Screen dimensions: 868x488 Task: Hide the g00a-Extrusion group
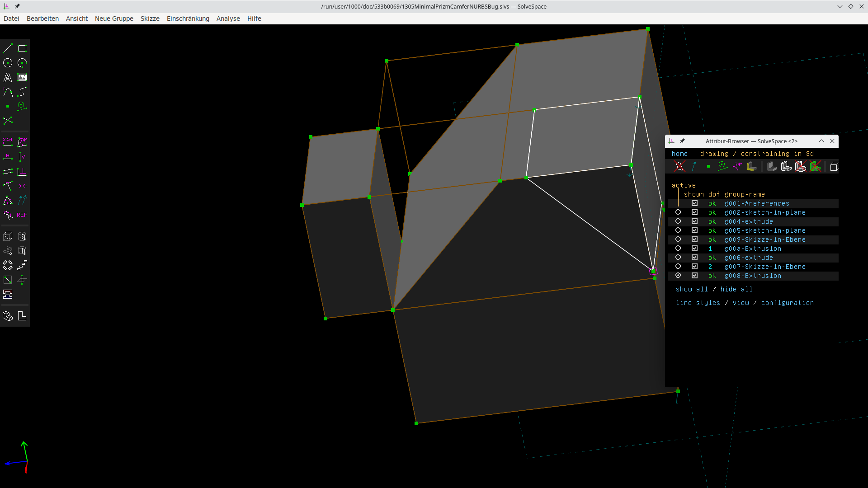pyautogui.click(x=695, y=248)
